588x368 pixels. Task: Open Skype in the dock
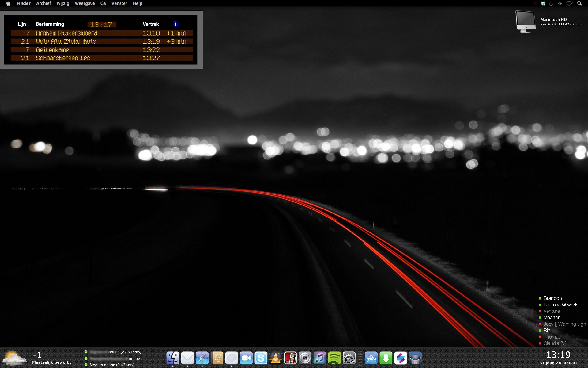click(261, 358)
